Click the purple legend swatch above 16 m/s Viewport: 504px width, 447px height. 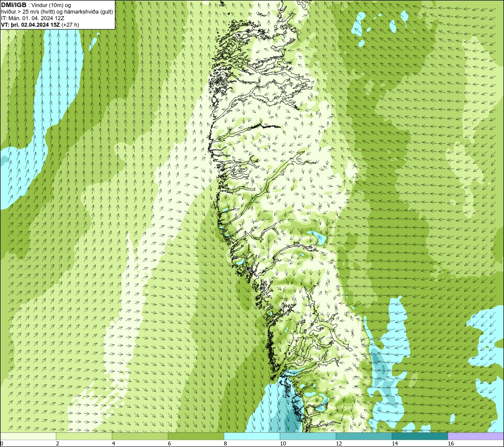[476, 436]
